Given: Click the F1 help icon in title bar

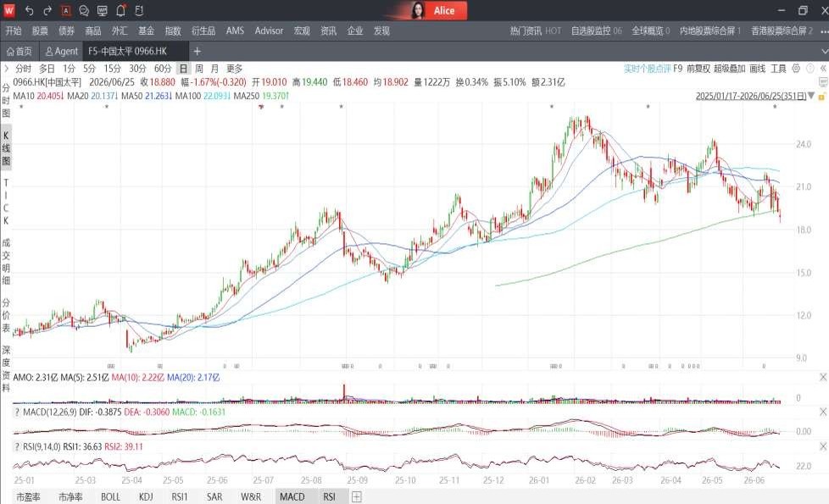Looking at the screenshot, I should pyautogui.click(x=139, y=10).
